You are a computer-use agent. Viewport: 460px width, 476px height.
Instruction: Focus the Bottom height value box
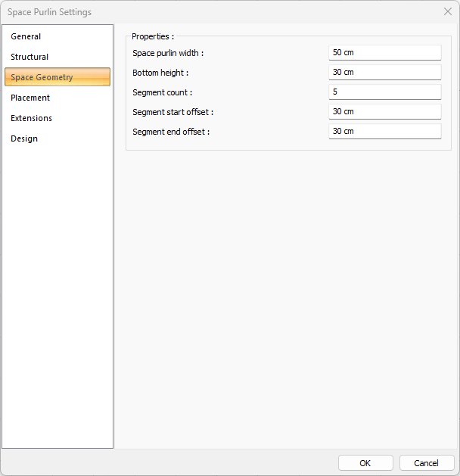384,72
